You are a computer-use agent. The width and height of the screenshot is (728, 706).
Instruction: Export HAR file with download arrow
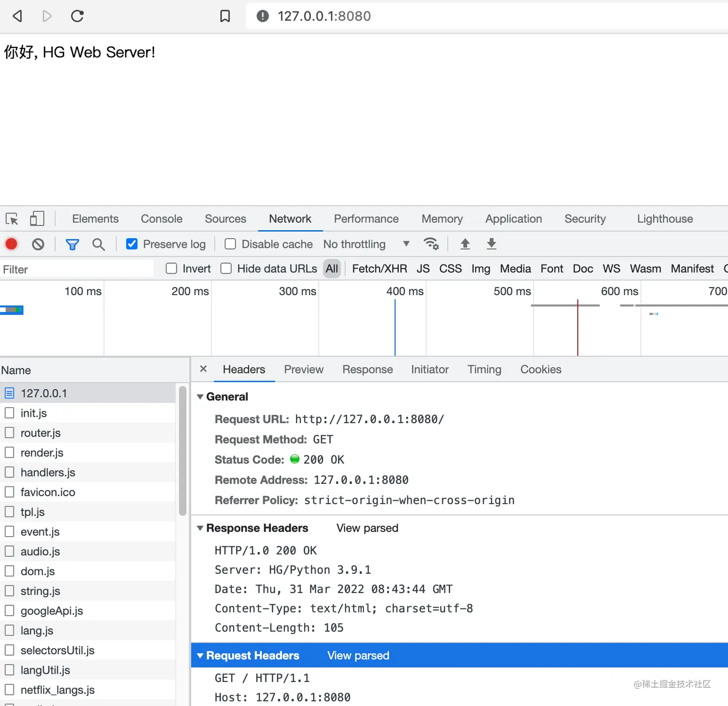(492, 244)
